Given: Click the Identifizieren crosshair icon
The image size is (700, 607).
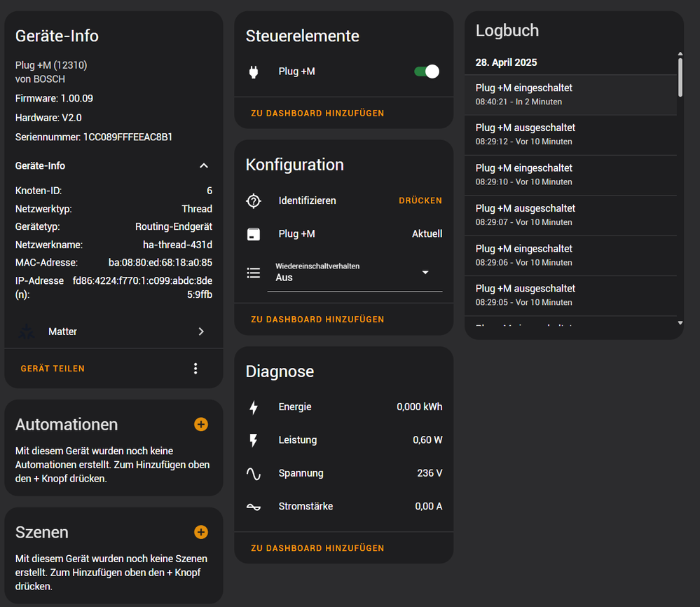Looking at the screenshot, I should (x=254, y=201).
